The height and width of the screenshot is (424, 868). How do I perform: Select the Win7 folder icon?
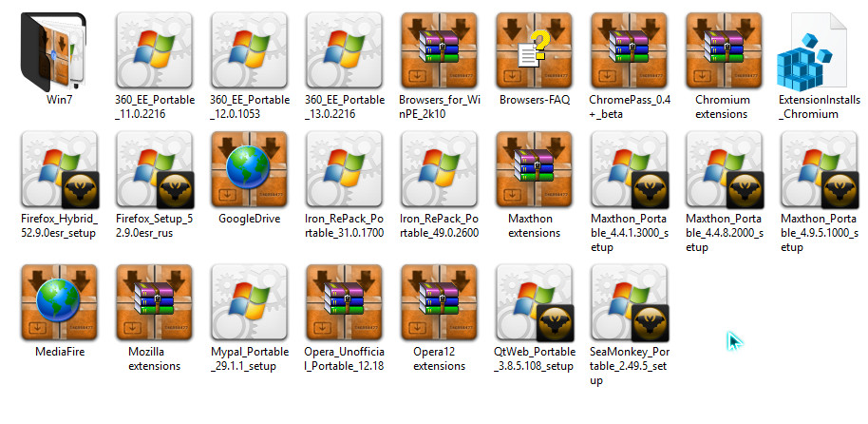point(59,49)
